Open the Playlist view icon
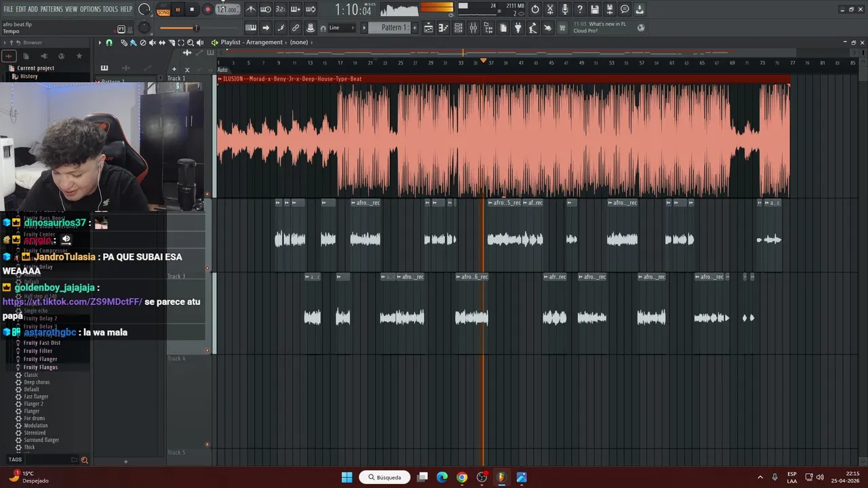868x488 pixels. (x=429, y=28)
